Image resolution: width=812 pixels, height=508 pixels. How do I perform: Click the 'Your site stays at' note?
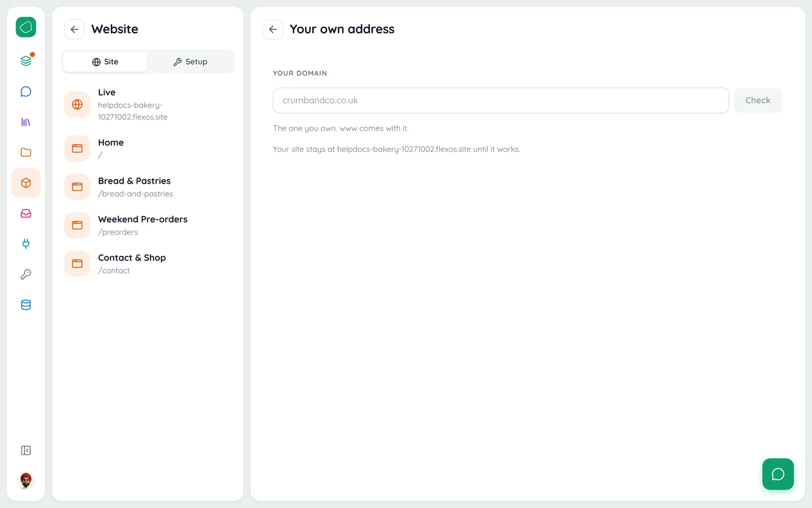(396, 149)
